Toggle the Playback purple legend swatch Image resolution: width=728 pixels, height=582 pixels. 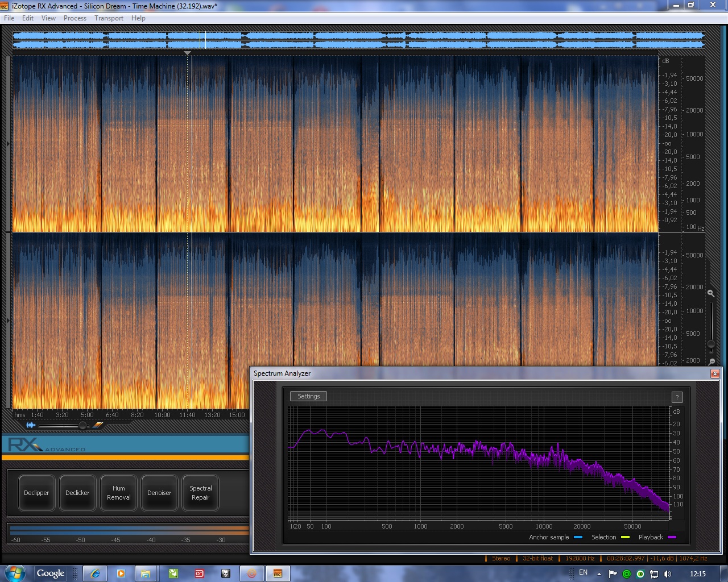click(x=672, y=537)
